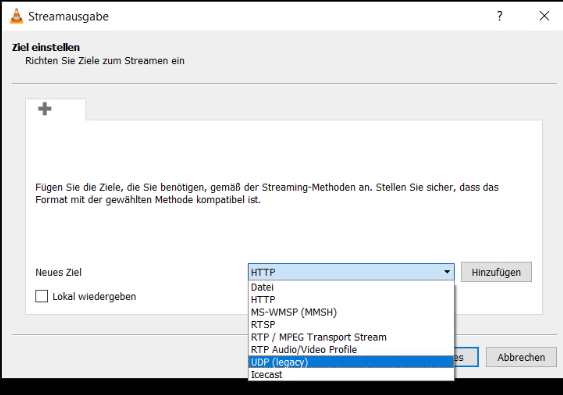The width and height of the screenshot is (563, 395).
Task: Close the Streamausgabe dialog
Action: [x=544, y=16]
